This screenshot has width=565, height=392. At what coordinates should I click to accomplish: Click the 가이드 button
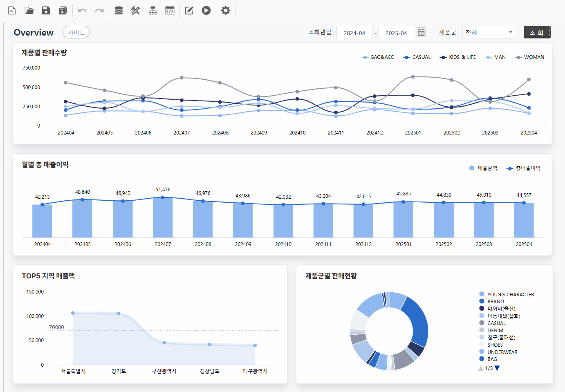click(x=76, y=32)
